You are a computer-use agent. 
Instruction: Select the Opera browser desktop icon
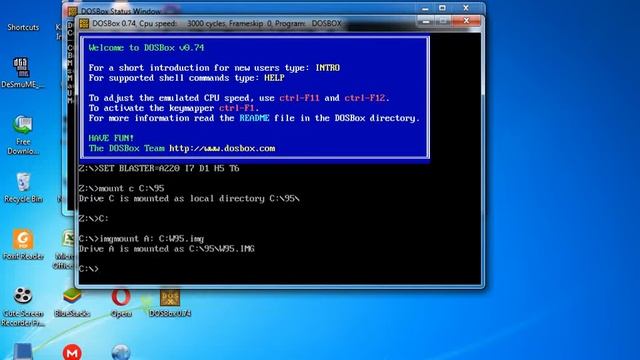click(x=121, y=302)
